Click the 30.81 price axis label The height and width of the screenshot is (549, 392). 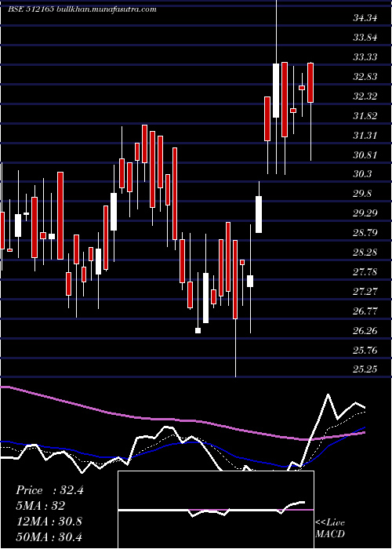[x=365, y=155]
